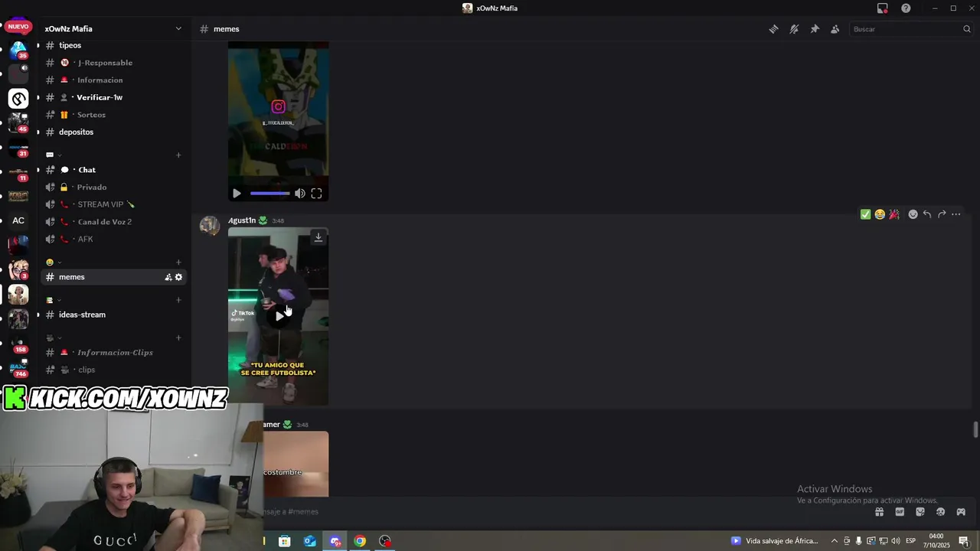The width and height of the screenshot is (980, 551).
Task: Open emoji picker in message bar
Action: [x=940, y=512]
